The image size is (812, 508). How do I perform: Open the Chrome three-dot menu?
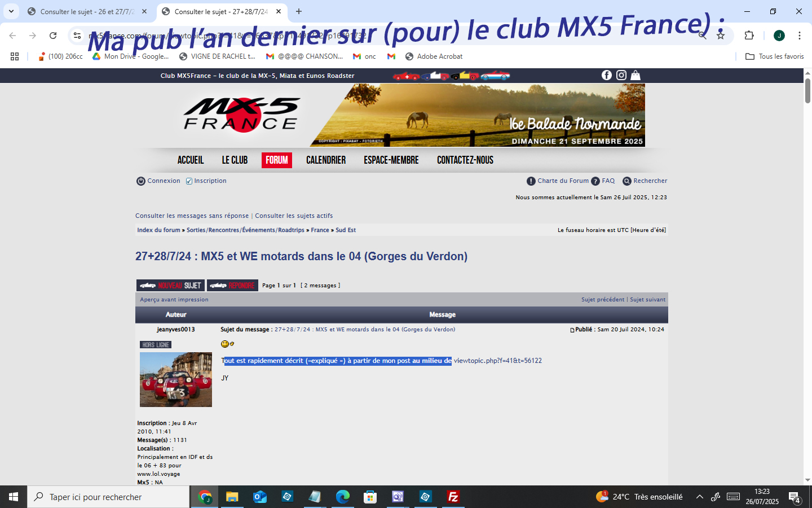[799, 36]
